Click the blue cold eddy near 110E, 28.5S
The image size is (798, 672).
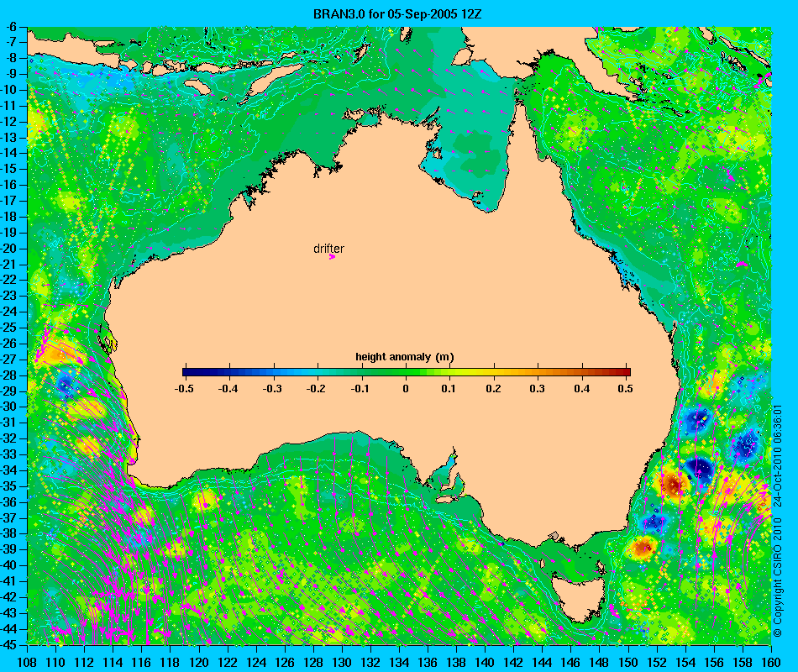[x=66, y=385]
